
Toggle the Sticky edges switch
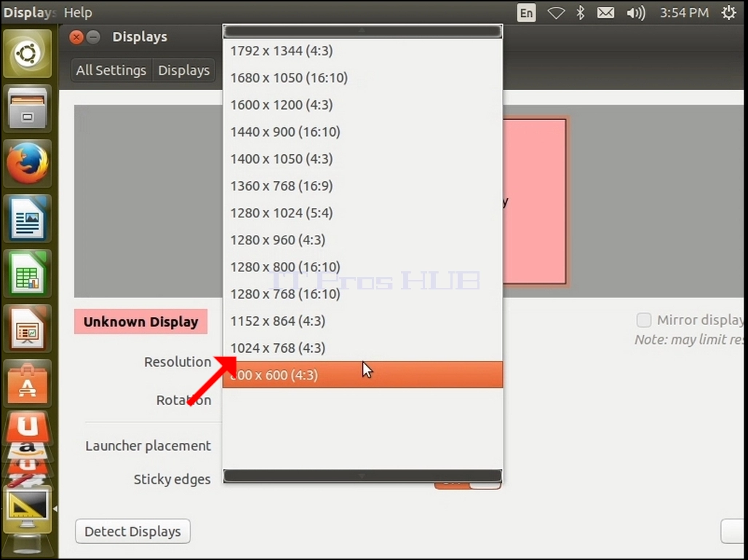(468, 483)
